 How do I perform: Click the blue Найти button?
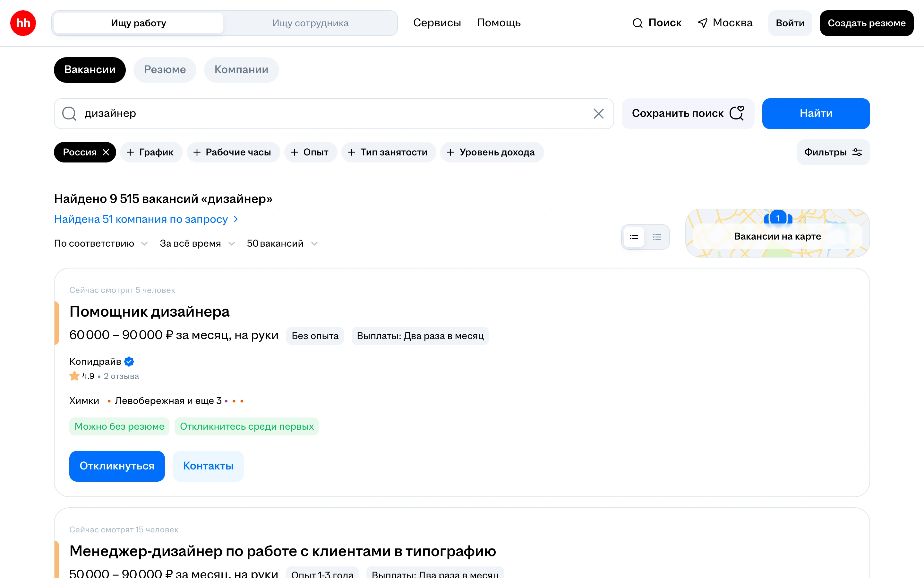point(816,114)
